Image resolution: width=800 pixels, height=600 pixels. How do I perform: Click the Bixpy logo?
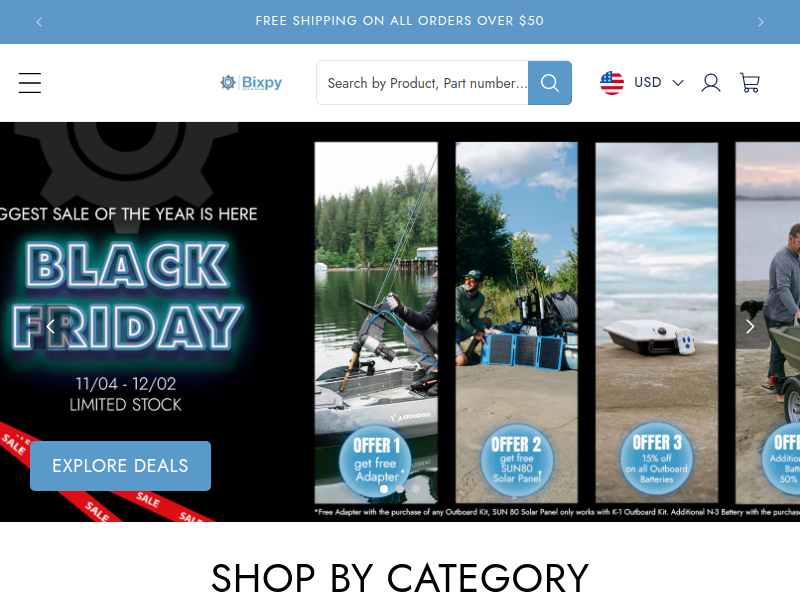[251, 83]
